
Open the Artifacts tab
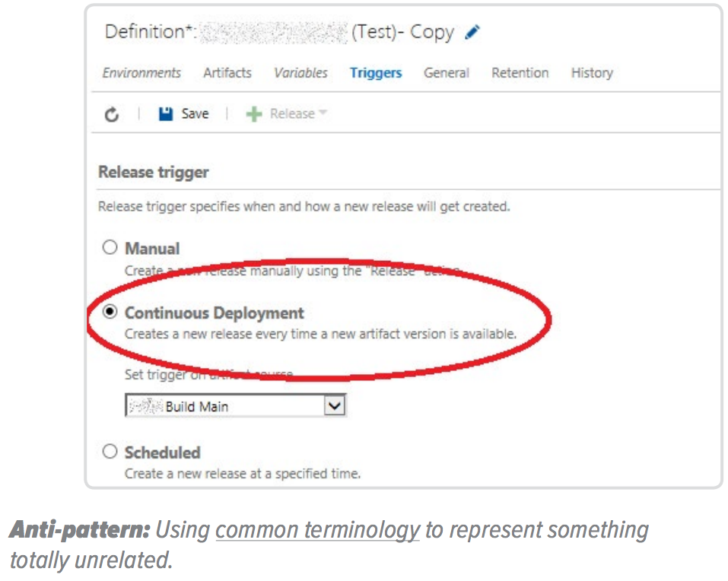coord(227,73)
